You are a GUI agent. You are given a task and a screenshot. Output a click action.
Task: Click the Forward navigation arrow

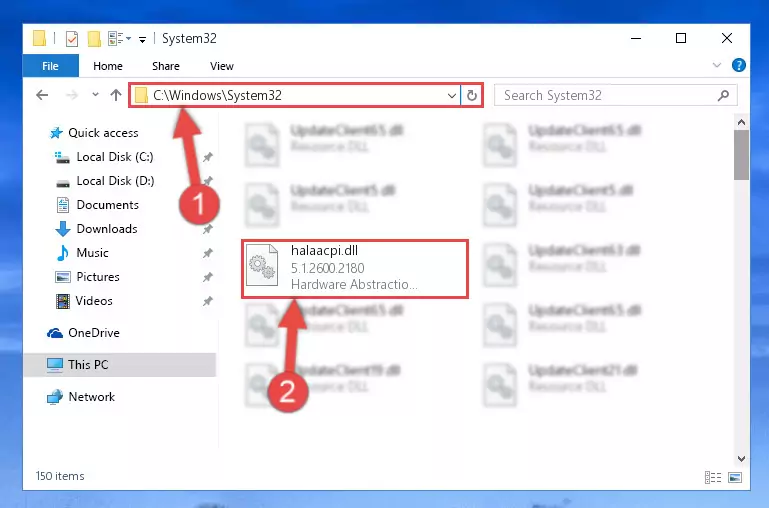coord(72,95)
